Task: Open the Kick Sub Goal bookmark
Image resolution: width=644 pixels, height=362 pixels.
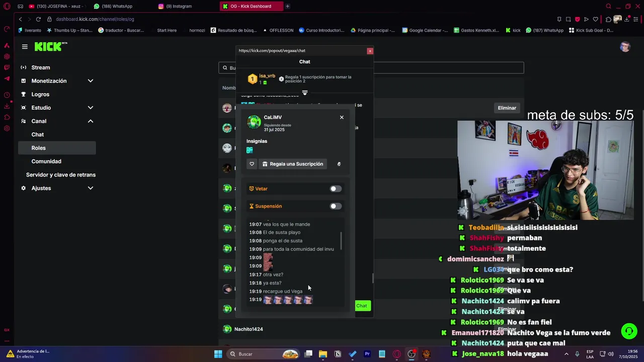Action: click(x=591, y=30)
